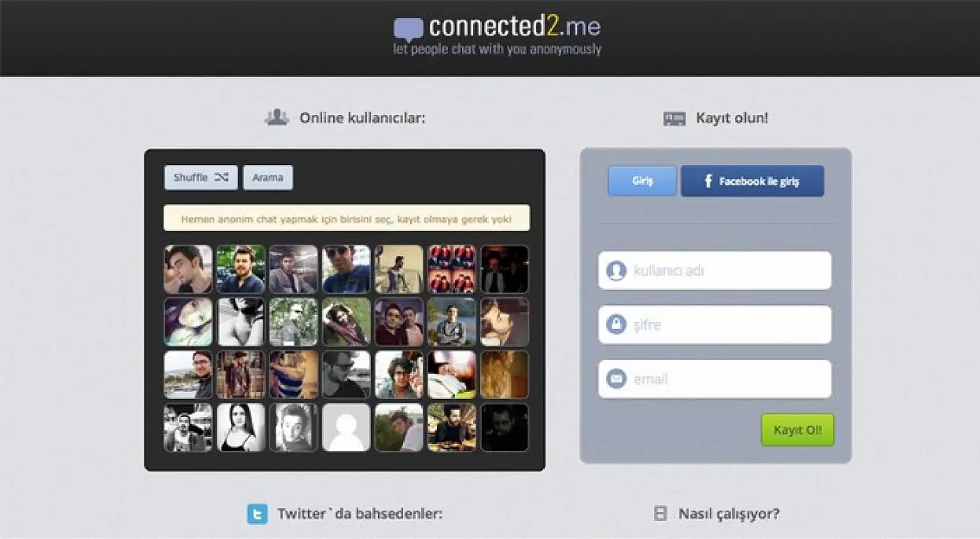Open Arama to search users
The height and width of the screenshot is (539, 980).
[267, 178]
